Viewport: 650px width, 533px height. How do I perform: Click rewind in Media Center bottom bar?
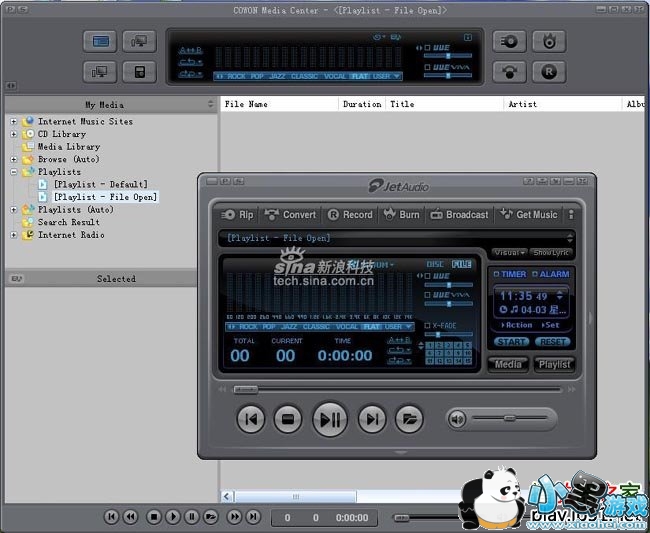(130, 517)
